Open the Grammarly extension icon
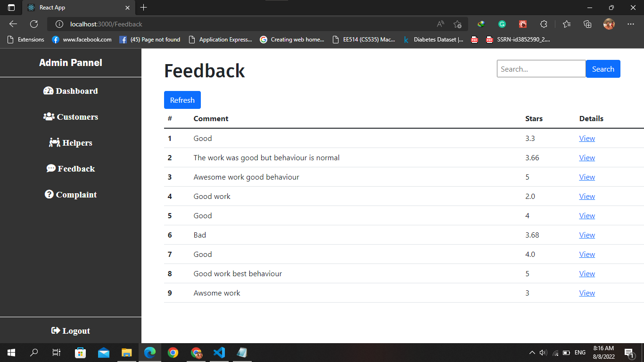This screenshot has width=644, height=362. coord(502,24)
